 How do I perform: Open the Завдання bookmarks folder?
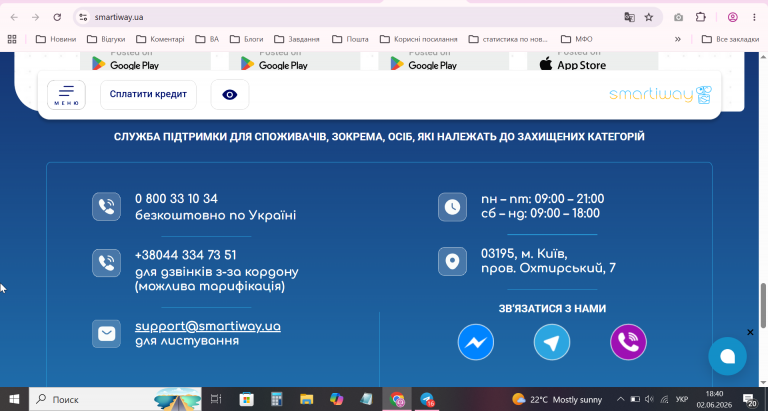pyautogui.click(x=297, y=39)
